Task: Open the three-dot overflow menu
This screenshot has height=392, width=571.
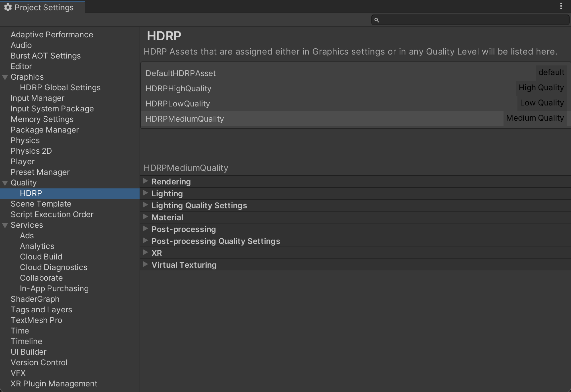Action: click(561, 6)
